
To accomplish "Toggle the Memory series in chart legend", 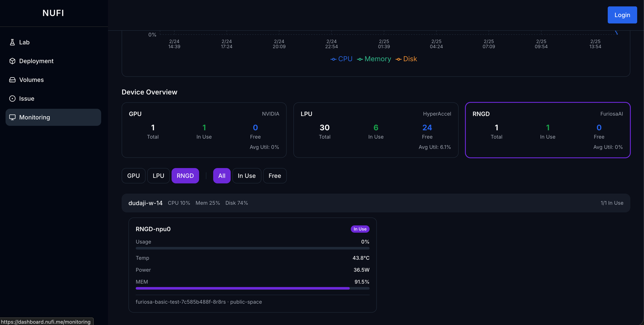I will (374, 59).
